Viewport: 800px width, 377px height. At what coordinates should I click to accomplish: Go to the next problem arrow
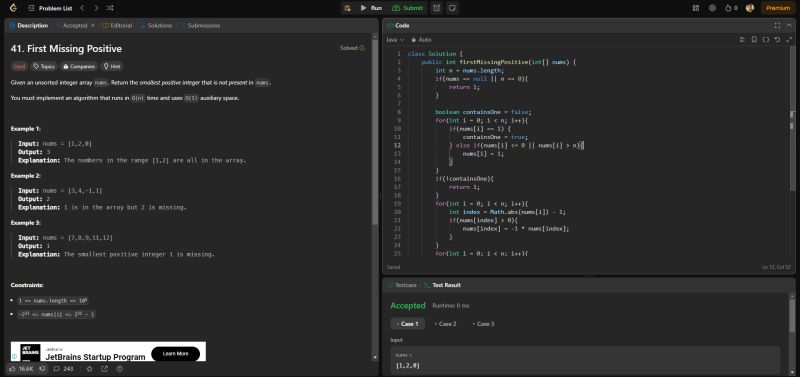tap(96, 8)
